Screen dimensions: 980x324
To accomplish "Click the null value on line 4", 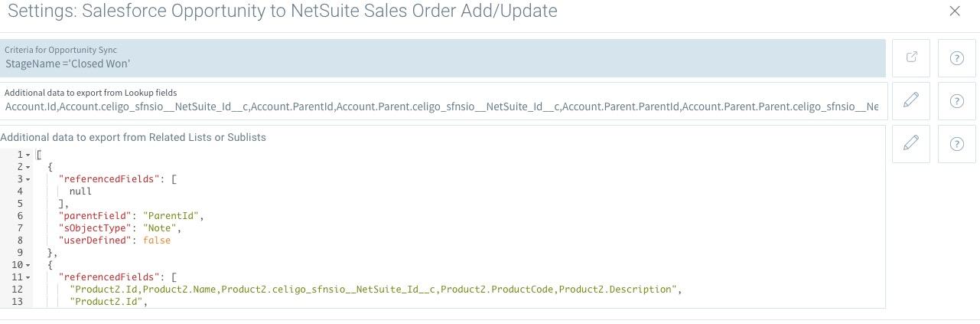I will point(80,191).
